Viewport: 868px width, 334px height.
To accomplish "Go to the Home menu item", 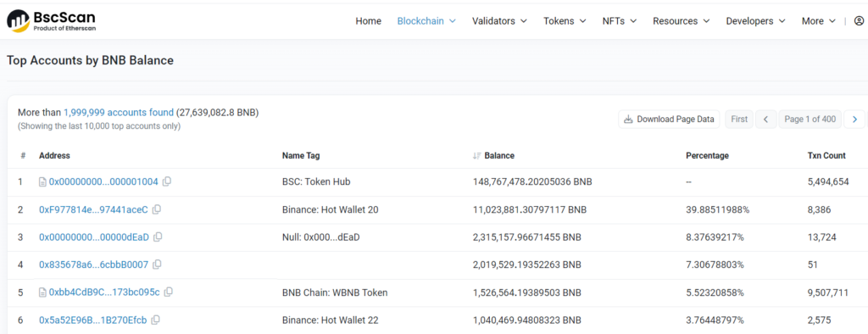I will click(x=368, y=21).
